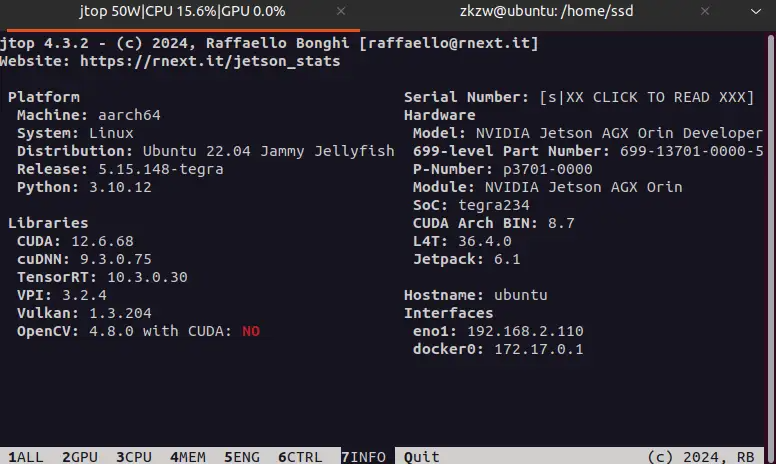The height and width of the screenshot is (464, 776).
Task: Click the P-Number: p3701-0000 line
Action: pos(502,169)
